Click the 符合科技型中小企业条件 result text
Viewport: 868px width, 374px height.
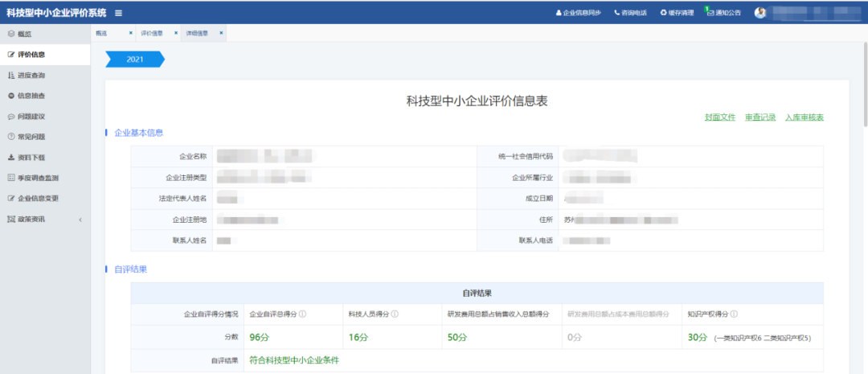pos(294,360)
